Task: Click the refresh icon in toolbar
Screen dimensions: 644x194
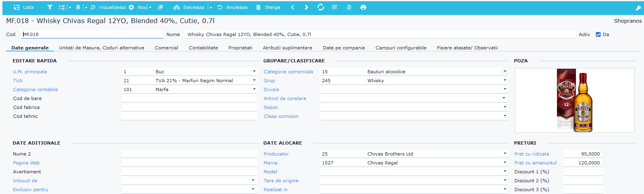Action: point(321,7)
